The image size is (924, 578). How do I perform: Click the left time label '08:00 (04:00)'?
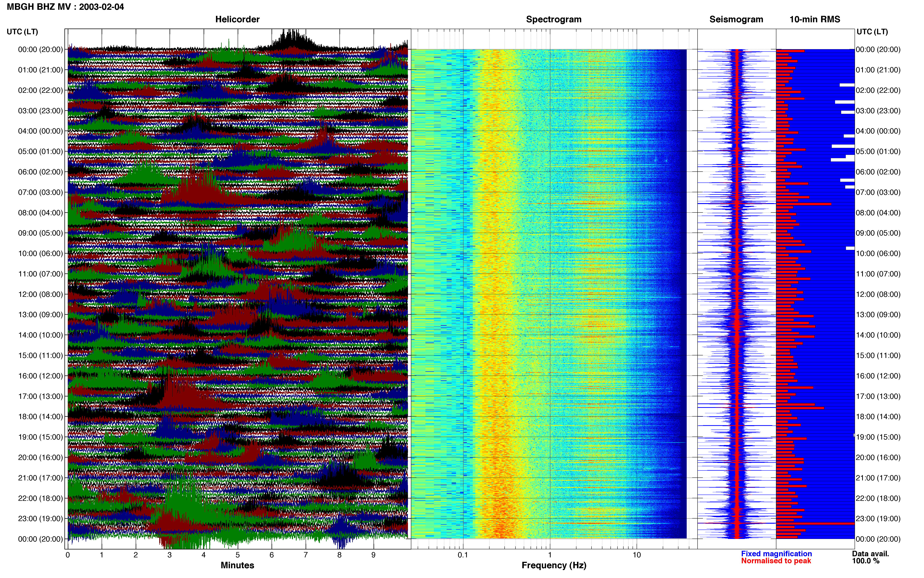pyautogui.click(x=41, y=212)
